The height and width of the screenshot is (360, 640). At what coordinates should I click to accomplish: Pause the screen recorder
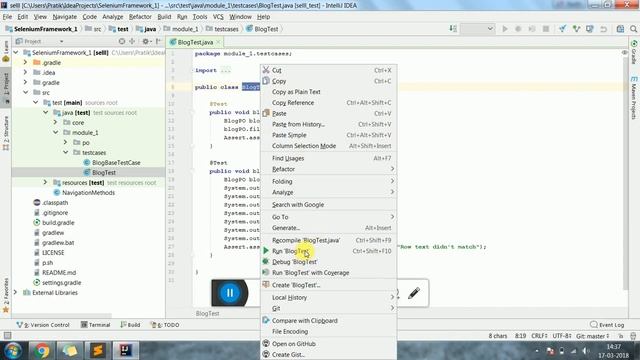coord(230,293)
